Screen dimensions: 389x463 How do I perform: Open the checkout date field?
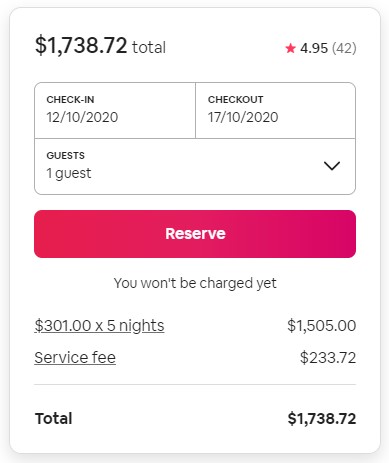pos(276,110)
